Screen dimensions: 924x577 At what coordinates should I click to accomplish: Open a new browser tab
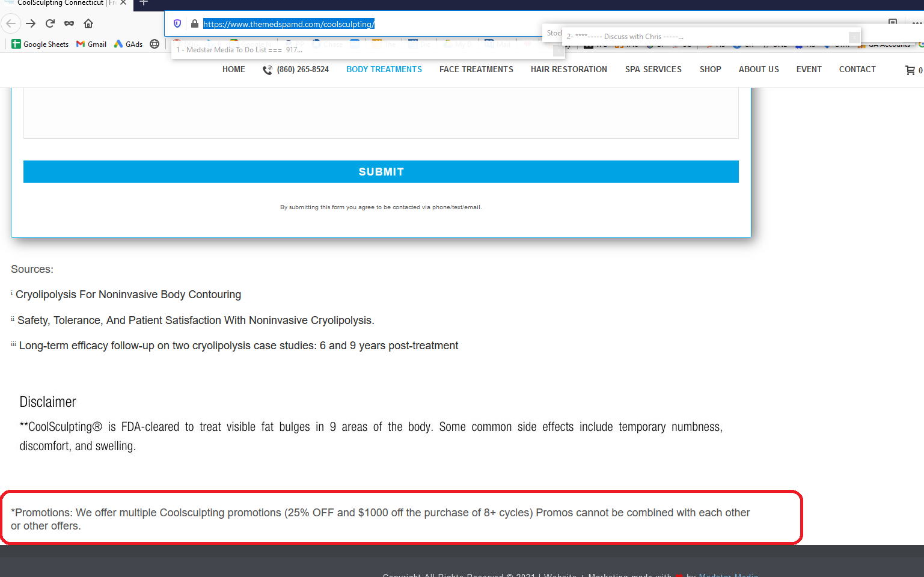coord(144,3)
